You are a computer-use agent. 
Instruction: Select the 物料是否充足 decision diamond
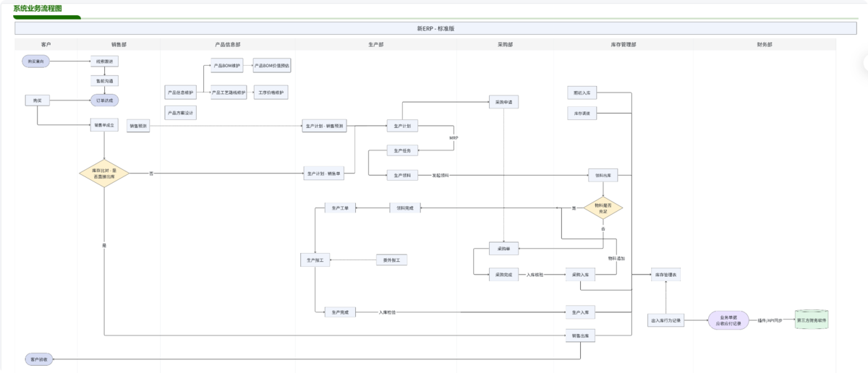603,207
